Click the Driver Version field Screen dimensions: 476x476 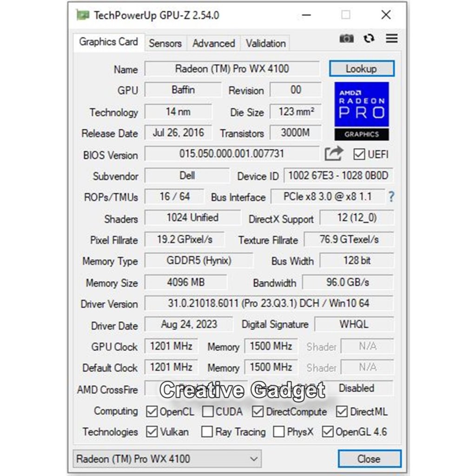268,304
